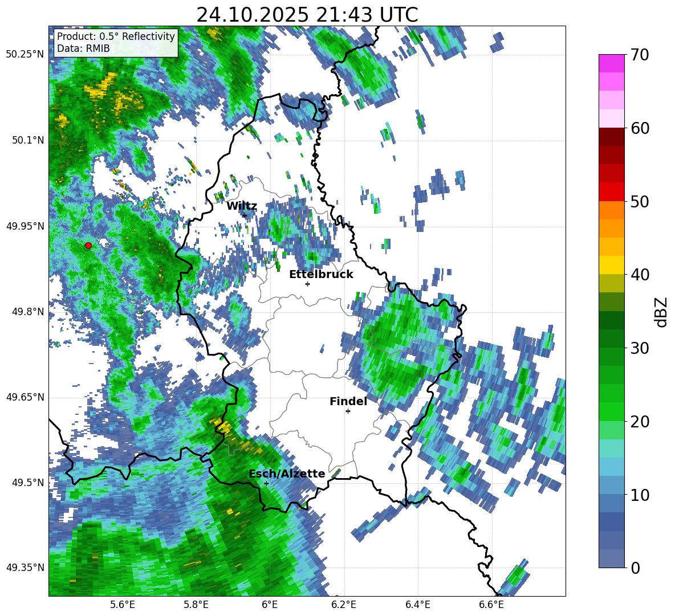Click the 70 dBZ colorbar label
675x616 pixels.
(x=640, y=55)
